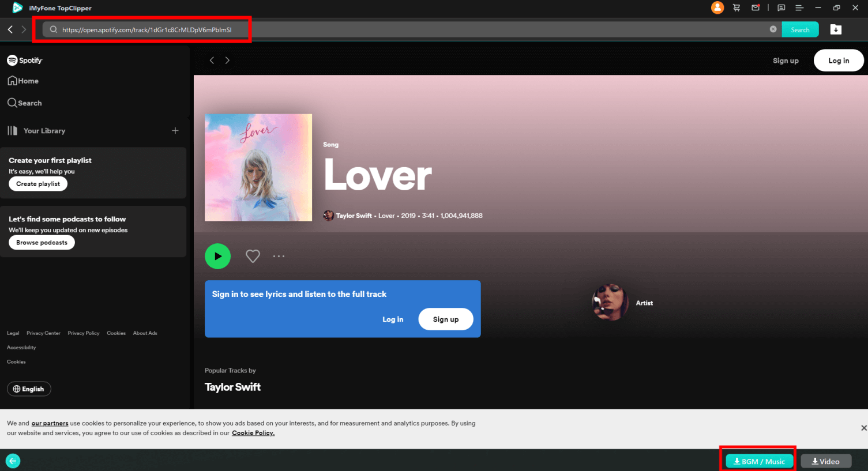Open the downloads list icon
The height and width of the screenshot is (471, 868).
pos(836,29)
